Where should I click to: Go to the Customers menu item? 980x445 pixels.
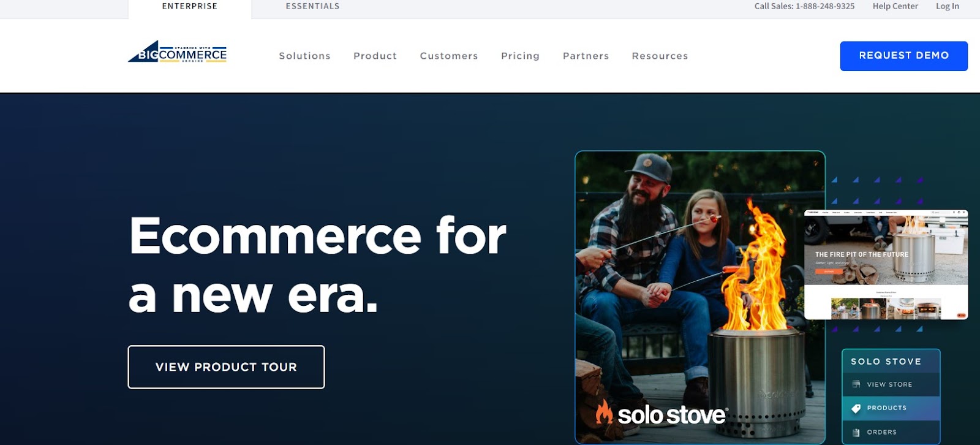point(448,56)
